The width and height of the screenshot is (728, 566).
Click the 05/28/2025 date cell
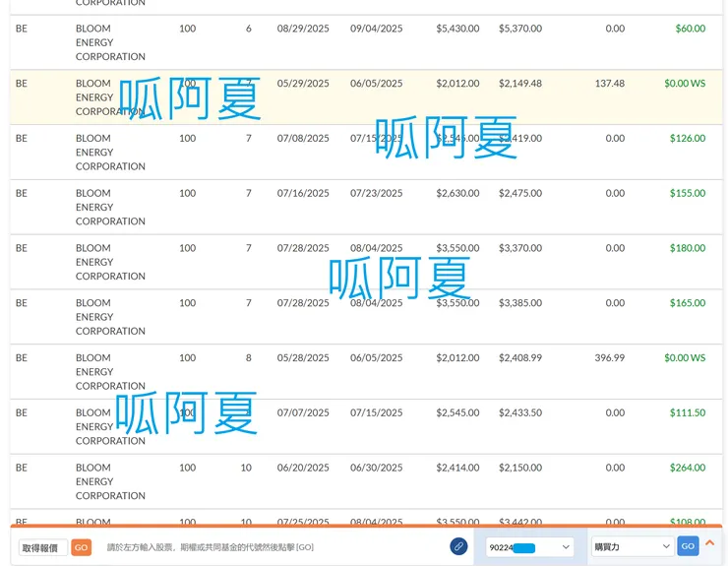pyautogui.click(x=303, y=357)
